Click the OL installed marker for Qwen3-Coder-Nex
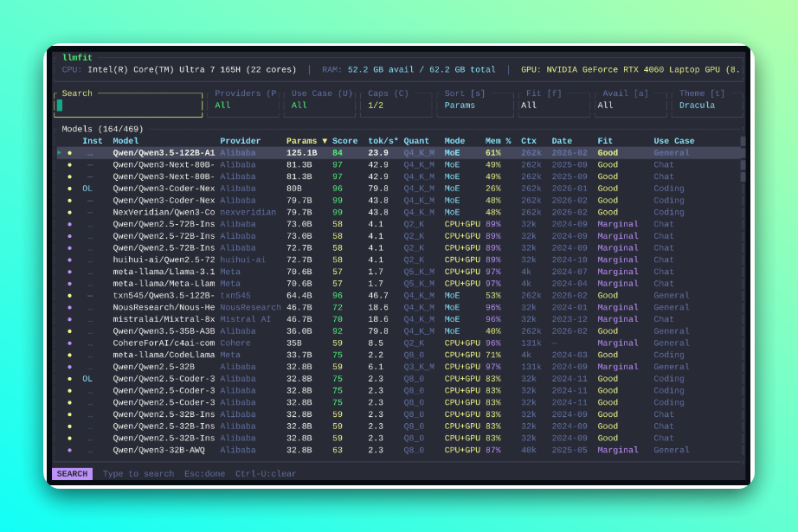 87,189
